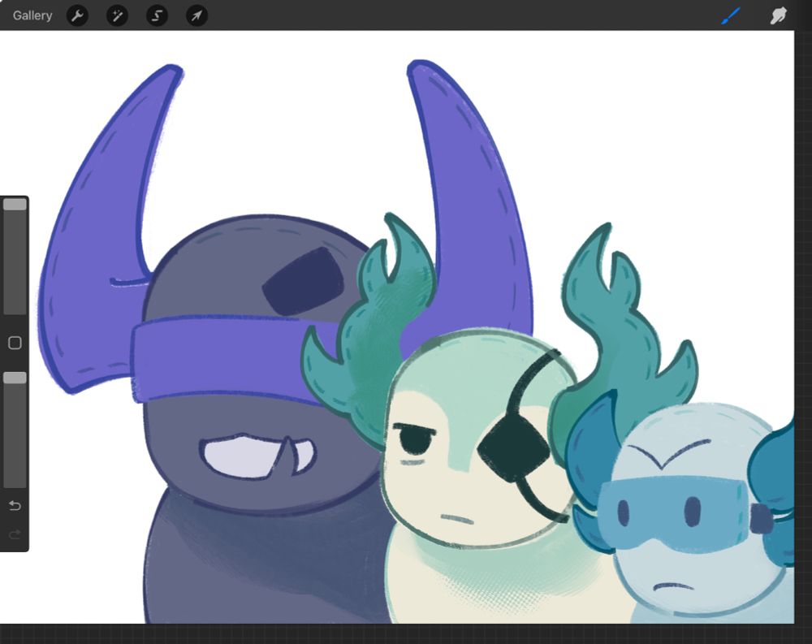This screenshot has width=812, height=644.
Task: Redo the last undone stroke
Action: point(15,534)
